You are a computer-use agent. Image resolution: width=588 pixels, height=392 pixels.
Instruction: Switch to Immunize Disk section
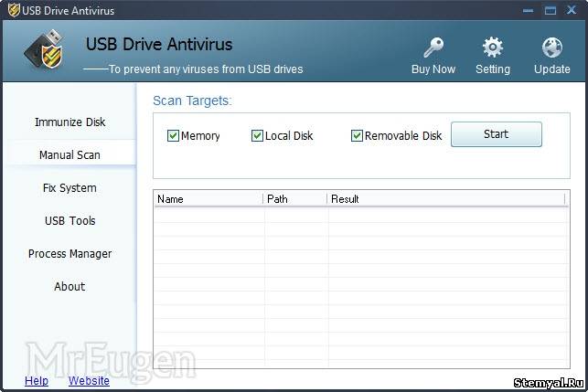coord(70,122)
